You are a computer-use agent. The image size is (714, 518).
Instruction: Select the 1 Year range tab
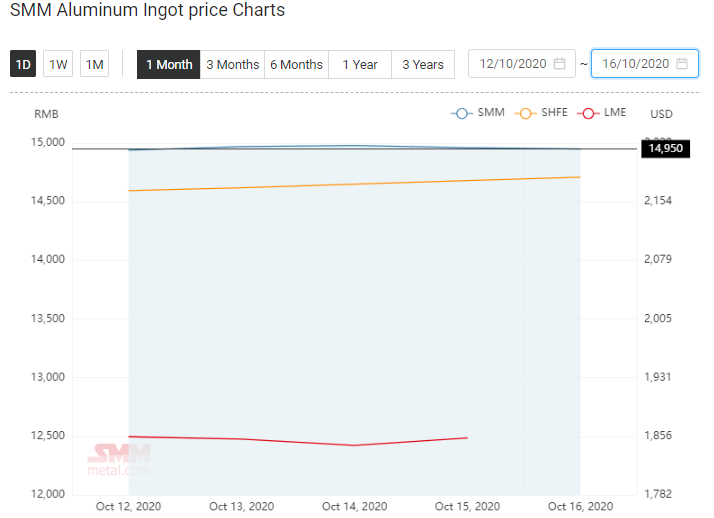(360, 64)
